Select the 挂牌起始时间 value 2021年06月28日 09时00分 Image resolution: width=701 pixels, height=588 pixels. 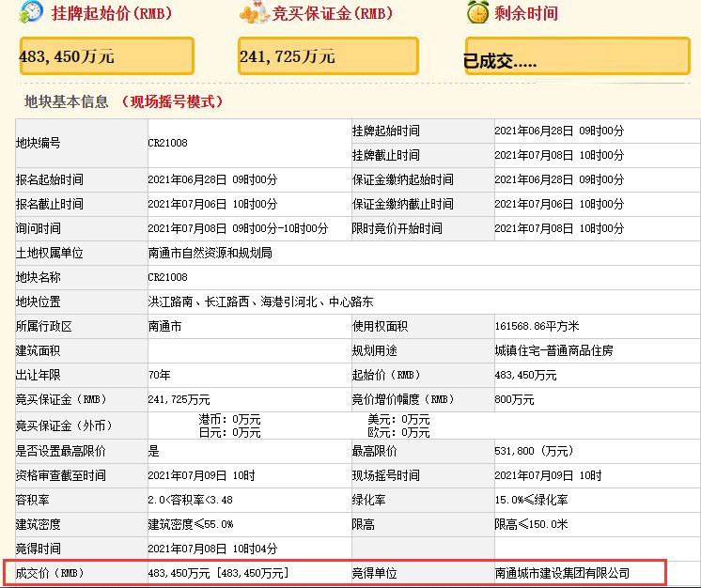(559, 131)
